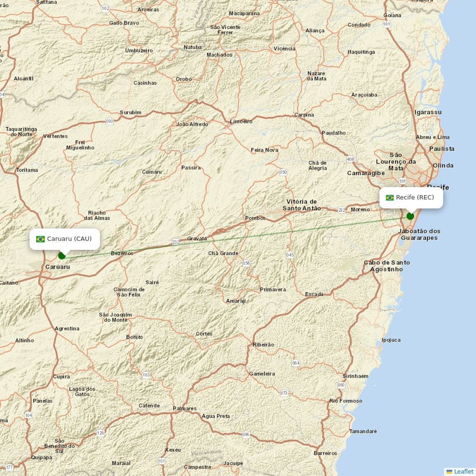Screen dimensions: 476x476
Task: Click the Barreiros town label
Action: point(325,453)
